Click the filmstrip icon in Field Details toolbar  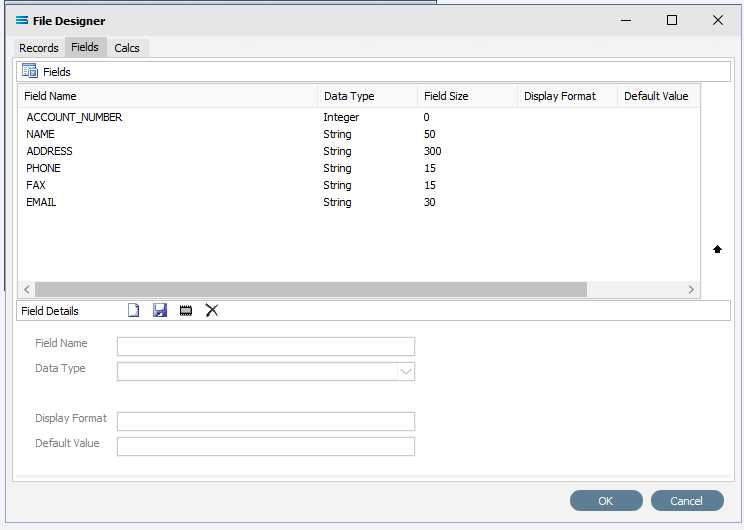click(x=186, y=311)
